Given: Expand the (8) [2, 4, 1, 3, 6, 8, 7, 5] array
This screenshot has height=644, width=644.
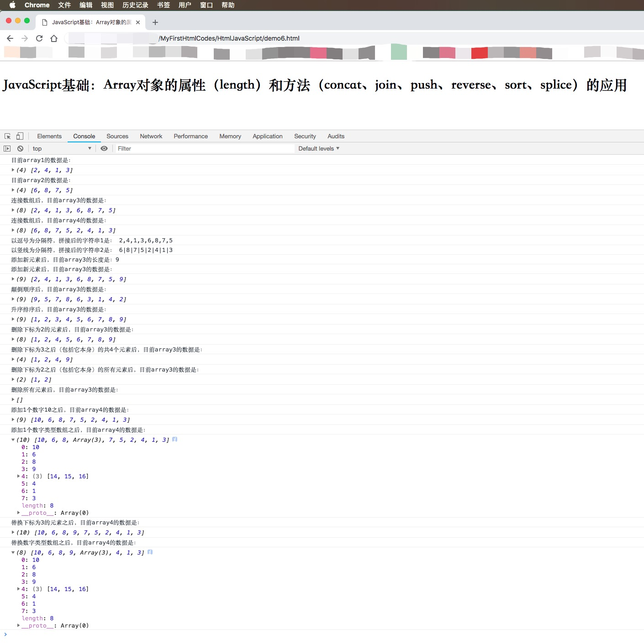Looking at the screenshot, I should (13, 210).
